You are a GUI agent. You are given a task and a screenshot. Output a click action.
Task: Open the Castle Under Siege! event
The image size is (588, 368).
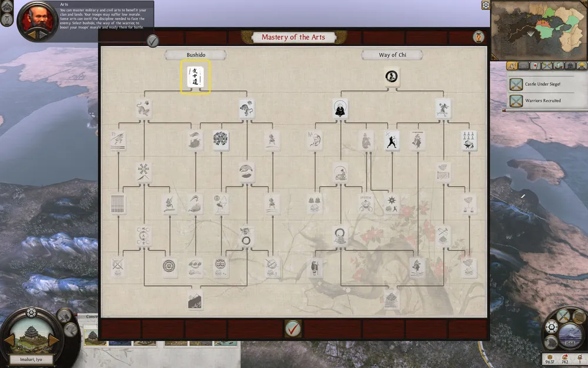[x=542, y=84]
